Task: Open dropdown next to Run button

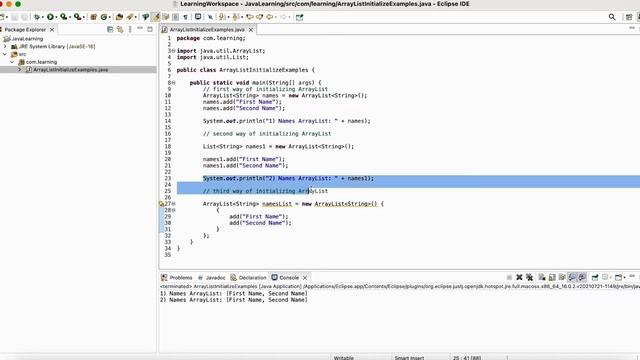Action: (x=56, y=17)
